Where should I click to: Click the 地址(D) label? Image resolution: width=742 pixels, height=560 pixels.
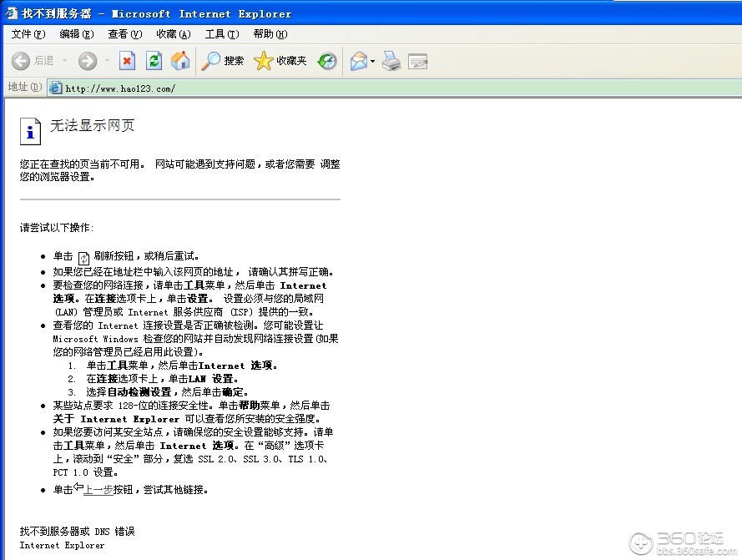[x=25, y=87]
